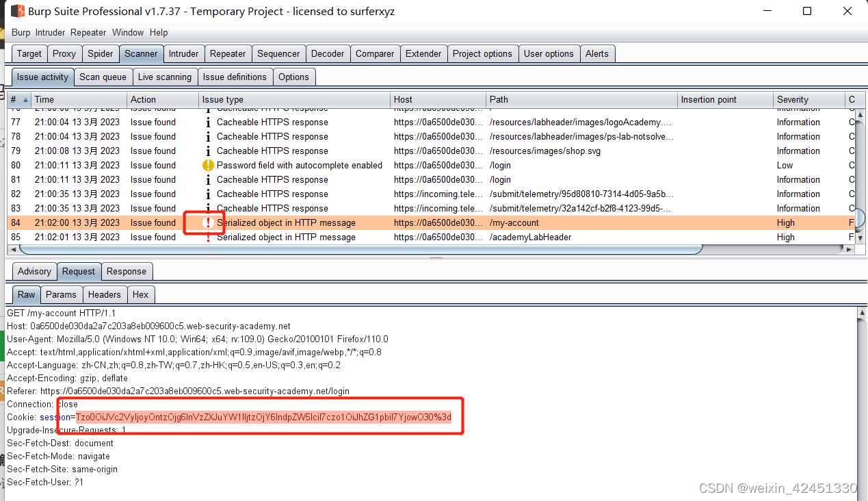Select row 84 Serialized object /my-account
Viewport: 868px width, 501px height.
(431, 223)
